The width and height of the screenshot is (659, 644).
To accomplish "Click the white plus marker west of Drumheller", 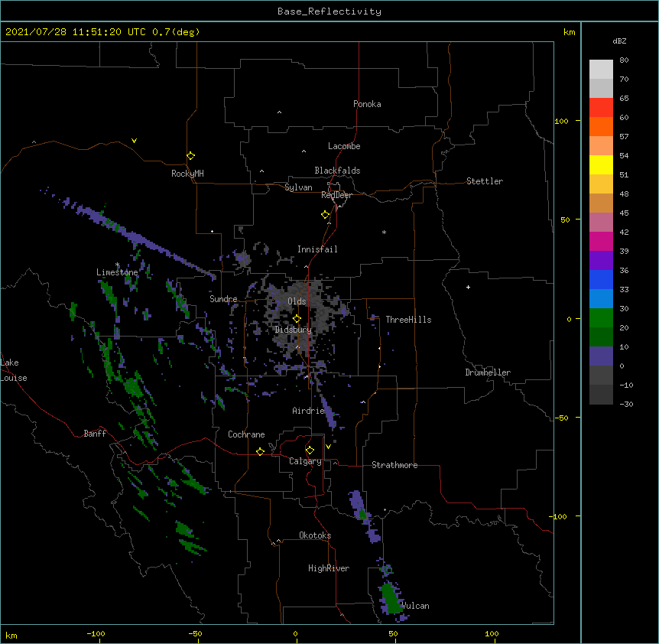I will (x=468, y=287).
